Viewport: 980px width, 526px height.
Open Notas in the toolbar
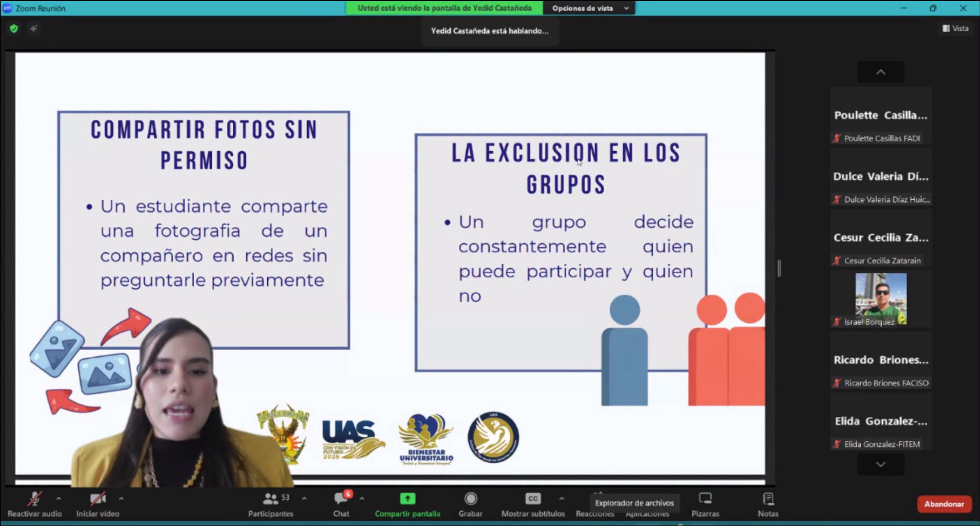(x=768, y=505)
